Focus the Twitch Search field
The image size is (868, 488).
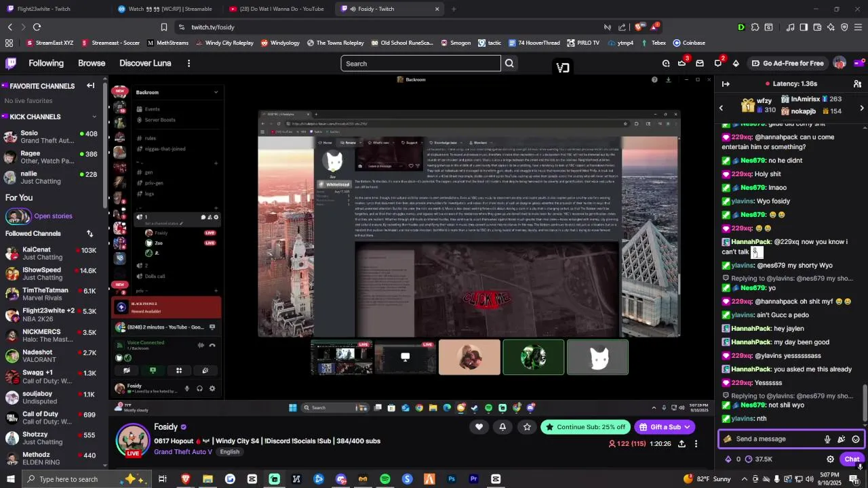point(420,63)
